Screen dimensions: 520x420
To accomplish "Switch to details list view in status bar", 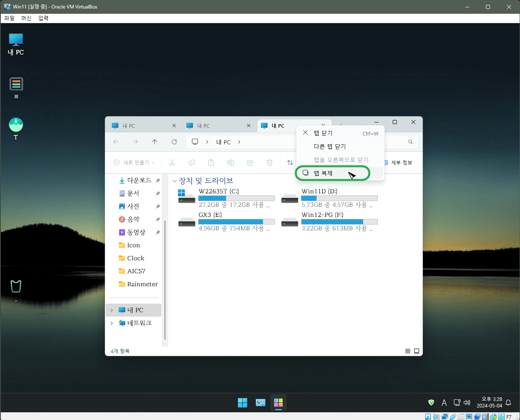I will pyautogui.click(x=408, y=351).
